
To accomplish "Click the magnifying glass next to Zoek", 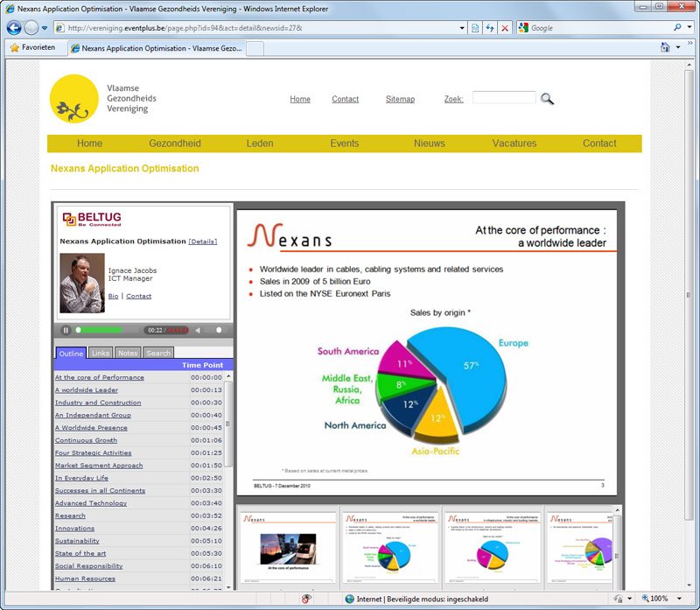I will pyautogui.click(x=547, y=98).
